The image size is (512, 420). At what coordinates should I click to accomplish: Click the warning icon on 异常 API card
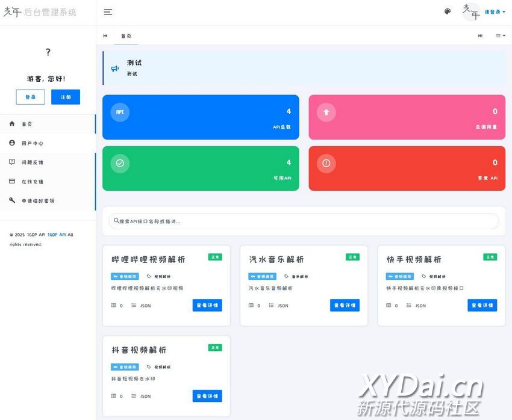(326, 163)
